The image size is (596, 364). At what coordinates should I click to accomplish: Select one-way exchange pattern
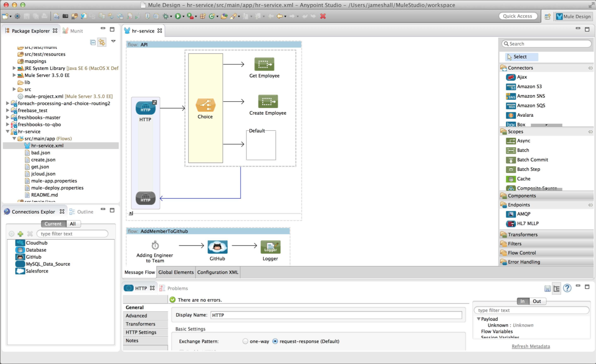(x=245, y=341)
